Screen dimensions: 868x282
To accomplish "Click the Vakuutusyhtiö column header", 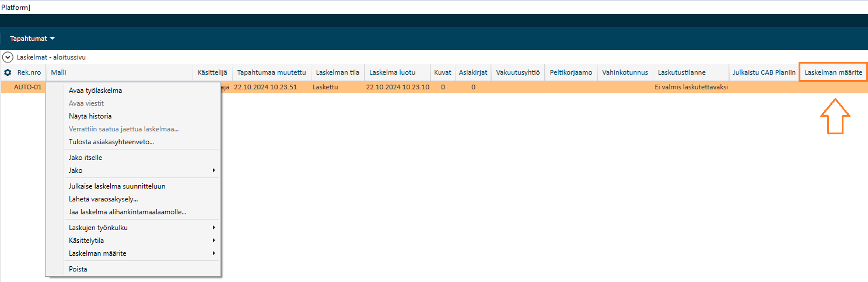I will click(518, 73).
